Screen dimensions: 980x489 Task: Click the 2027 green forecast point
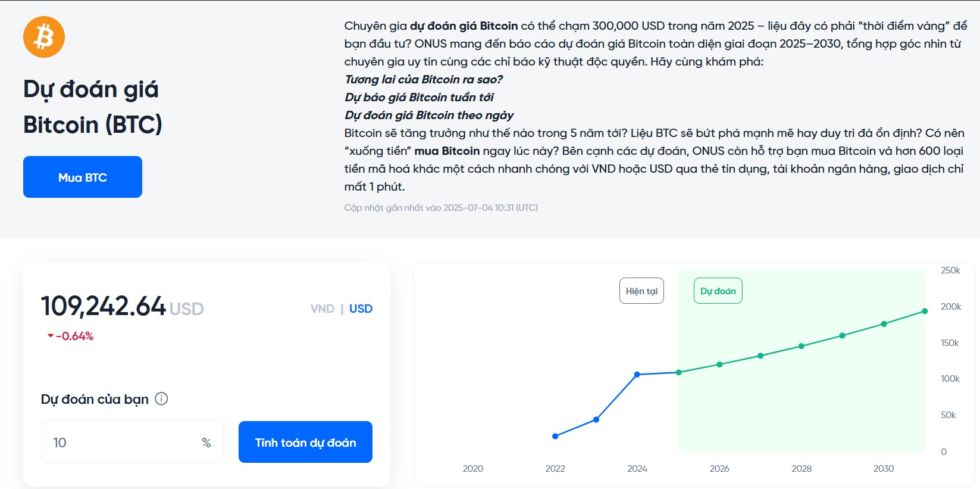pos(760,356)
